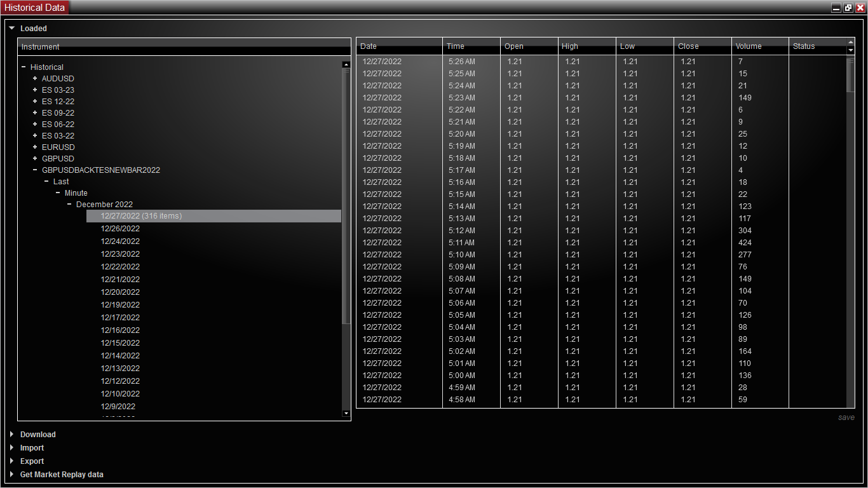Click the Time column header
Image resolution: width=868 pixels, height=488 pixels.
[471, 46]
